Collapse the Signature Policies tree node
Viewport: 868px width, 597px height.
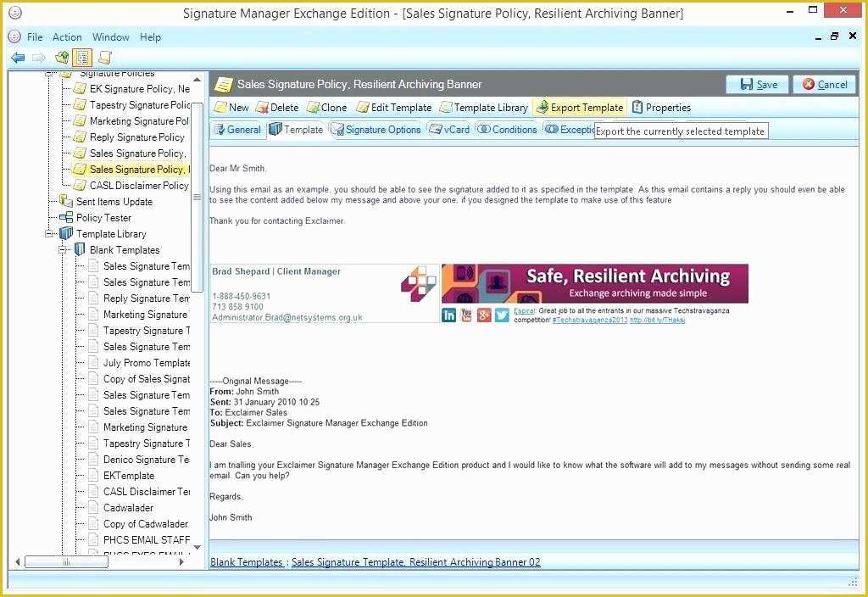tap(48, 73)
